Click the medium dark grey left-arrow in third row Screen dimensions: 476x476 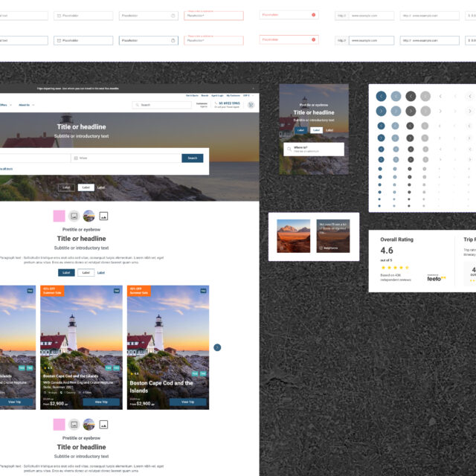pos(410,126)
